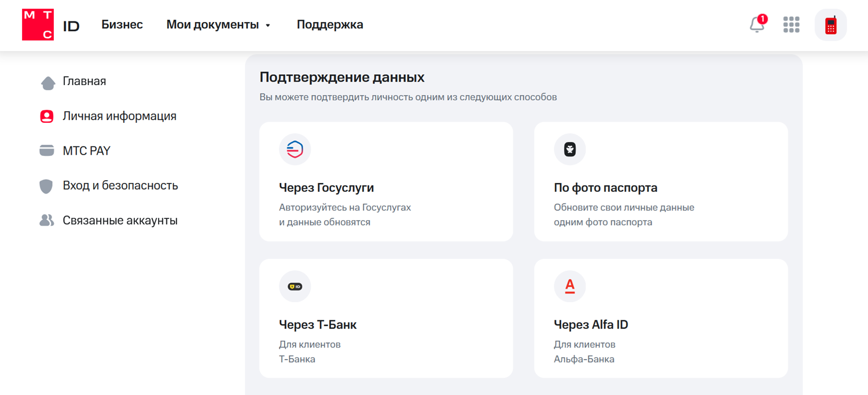Click the T-Bank ID logo icon

click(295, 286)
